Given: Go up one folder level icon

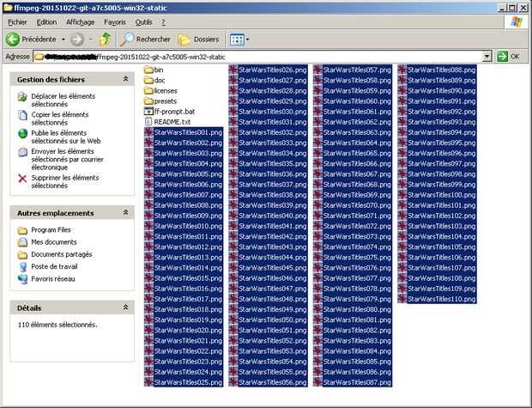Looking at the screenshot, I should (106, 40).
